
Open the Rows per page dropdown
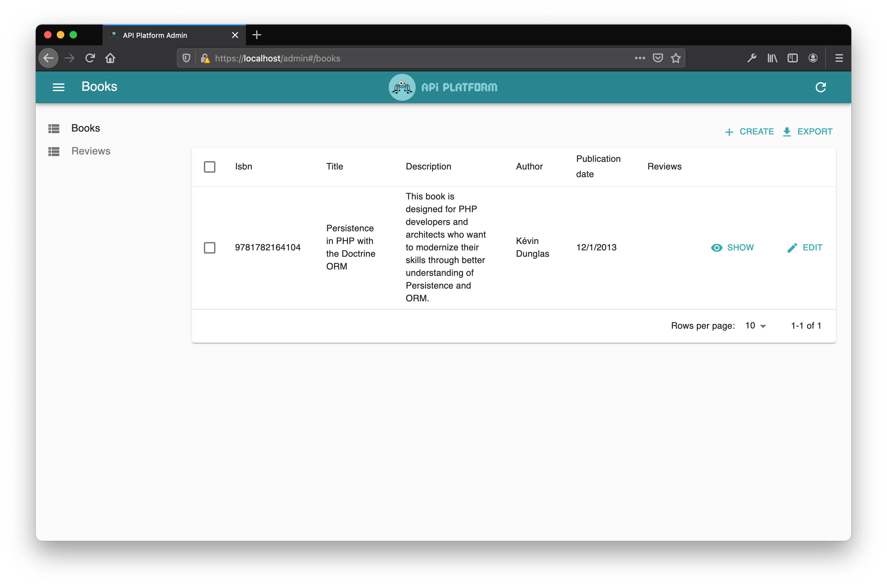pos(755,326)
